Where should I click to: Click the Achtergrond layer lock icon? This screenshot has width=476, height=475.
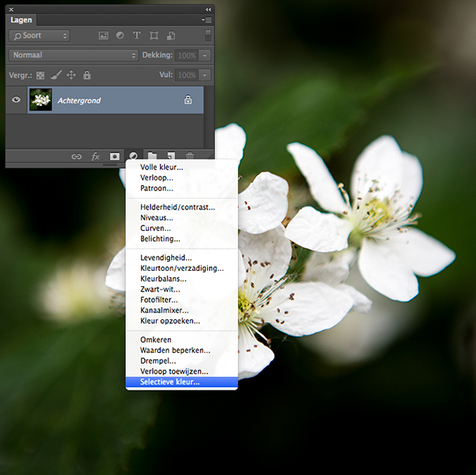click(x=188, y=100)
